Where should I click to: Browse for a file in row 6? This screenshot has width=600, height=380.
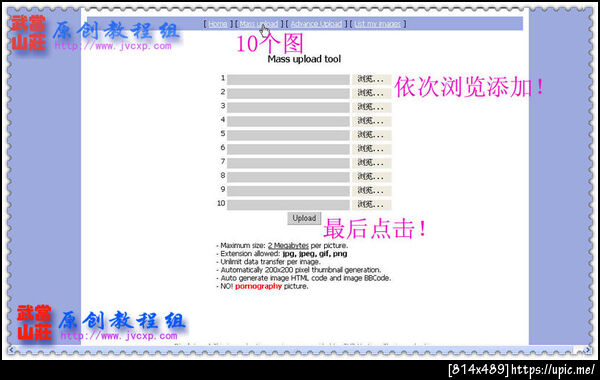tap(371, 149)
